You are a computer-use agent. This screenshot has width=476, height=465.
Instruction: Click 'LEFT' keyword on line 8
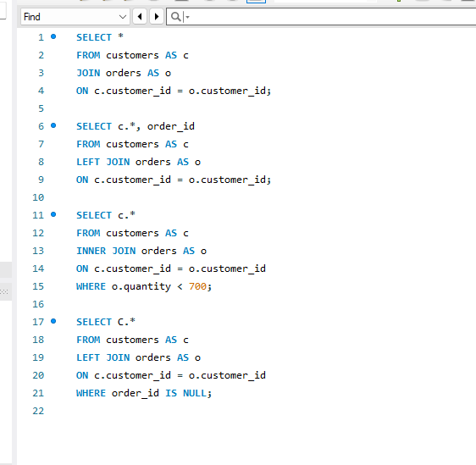(88, 162)
